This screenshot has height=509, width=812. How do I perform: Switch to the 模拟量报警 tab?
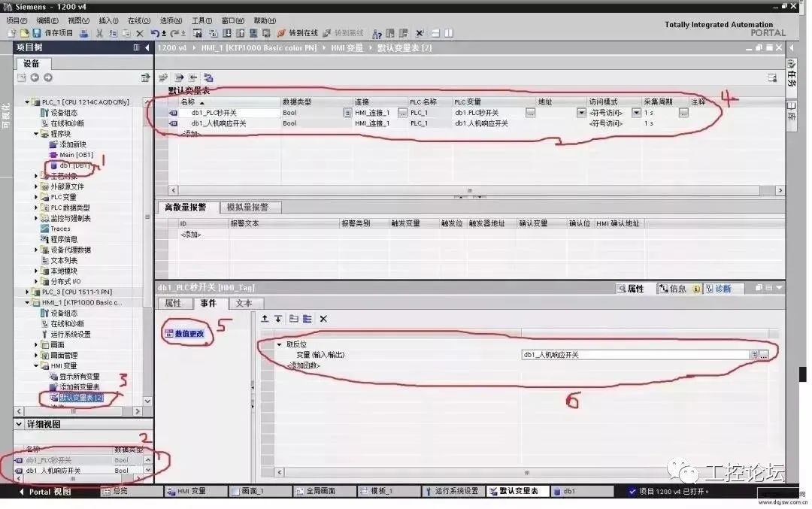point(248,208)
